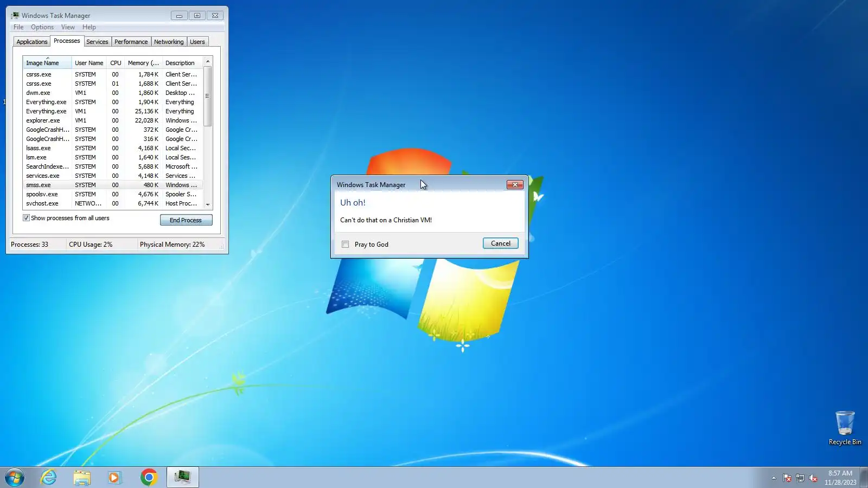
Task: Tick the Pray to God checkbox
Action: [x=345, y=245]
